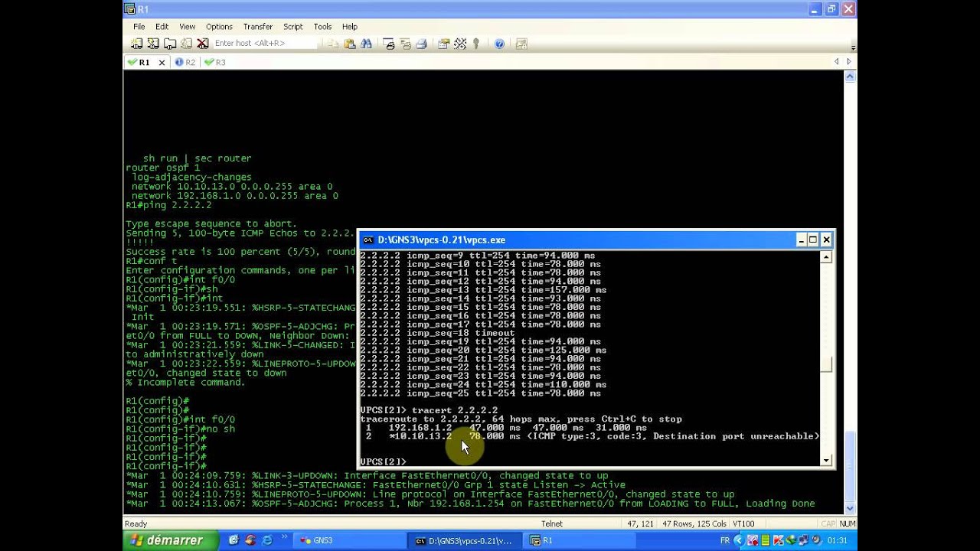Switch to the R2 session tab

[185, 62]
